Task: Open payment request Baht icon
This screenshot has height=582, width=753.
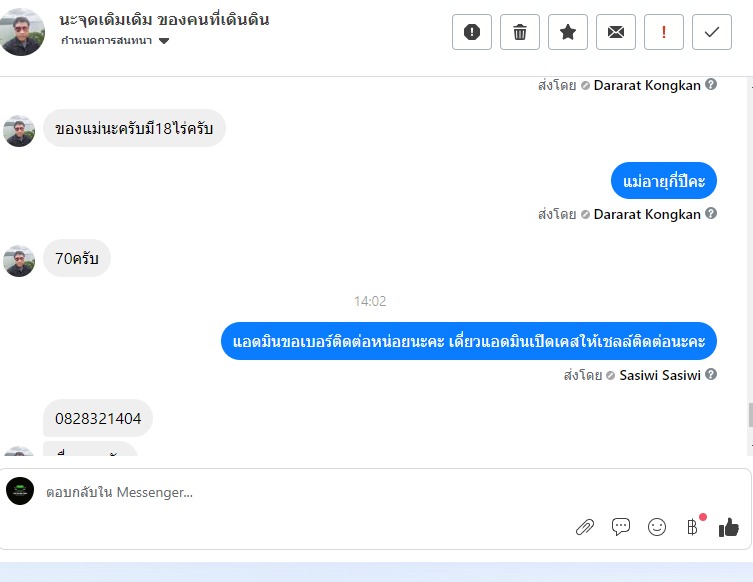Action: 692,527
